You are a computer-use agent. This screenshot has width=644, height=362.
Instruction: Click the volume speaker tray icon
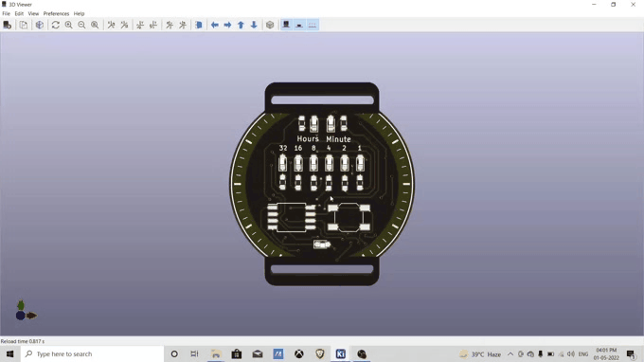(571, 354)
